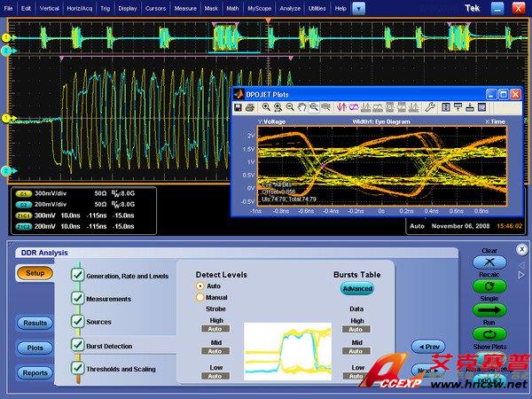This screenshot has width=532, height=399.
Task: Click the save icon in DPOJET Plots toolbar
Action: coord(238,107)
